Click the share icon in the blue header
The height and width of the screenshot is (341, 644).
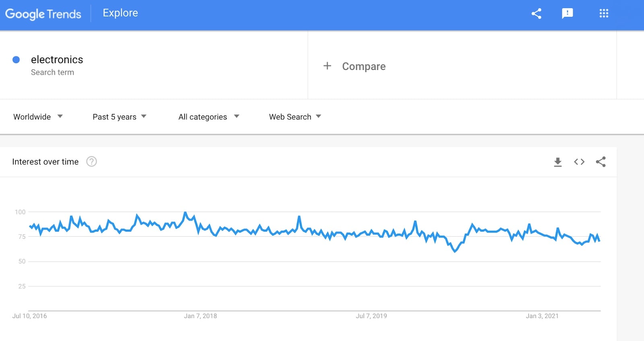click(x=536, y=13)
